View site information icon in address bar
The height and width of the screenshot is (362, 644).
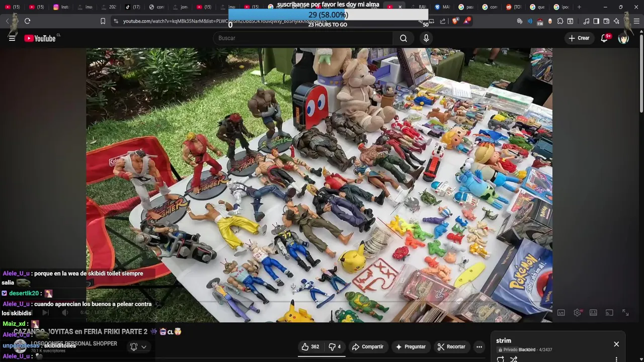[x=116, y=21]
